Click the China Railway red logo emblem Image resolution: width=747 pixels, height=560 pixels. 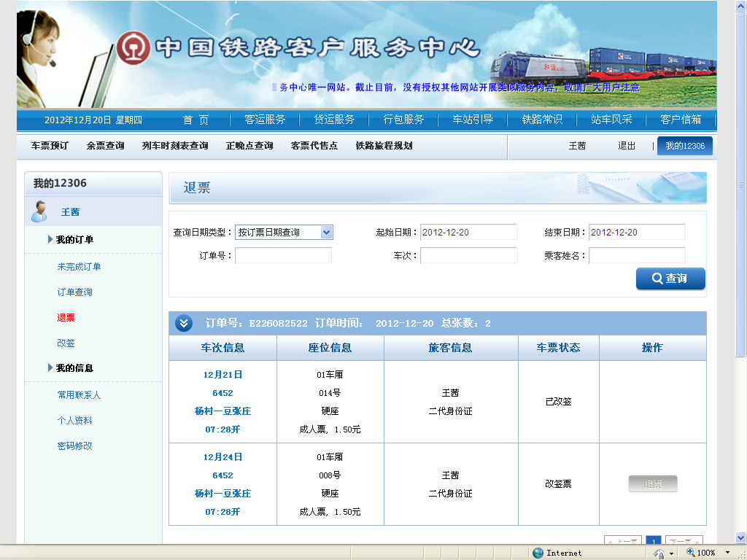pos(133,47)
